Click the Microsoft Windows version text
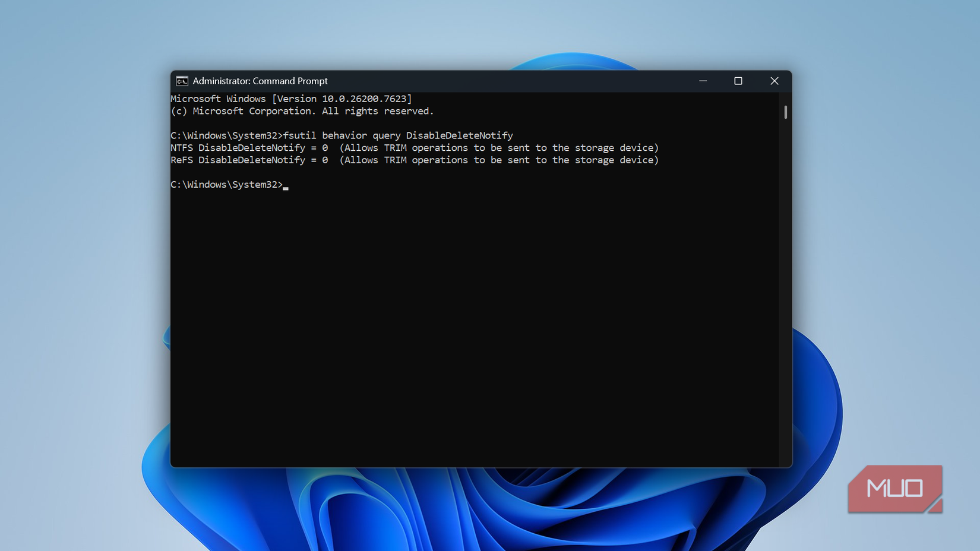Screen dimensions: 980x551 coord(291,98)
